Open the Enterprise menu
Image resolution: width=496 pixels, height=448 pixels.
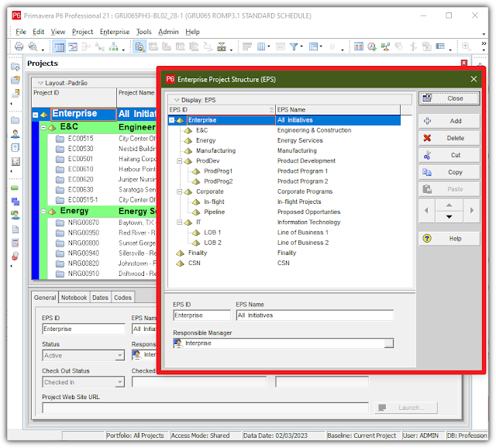pos(115,32)
